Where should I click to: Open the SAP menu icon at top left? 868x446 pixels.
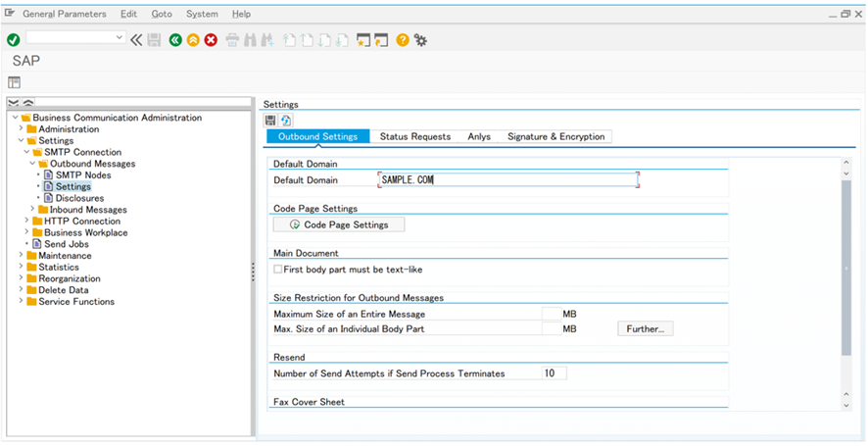click(x=10, y=14)
